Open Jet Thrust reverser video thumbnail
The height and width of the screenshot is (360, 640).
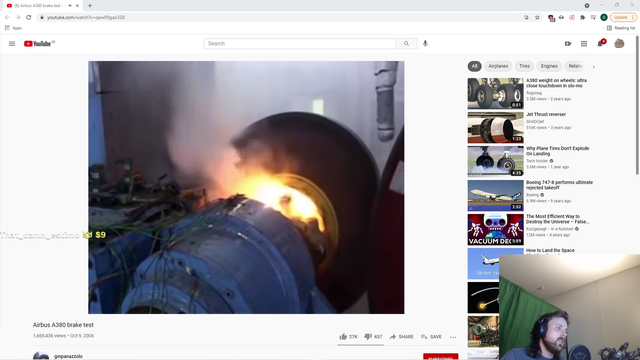click(496, 127)
